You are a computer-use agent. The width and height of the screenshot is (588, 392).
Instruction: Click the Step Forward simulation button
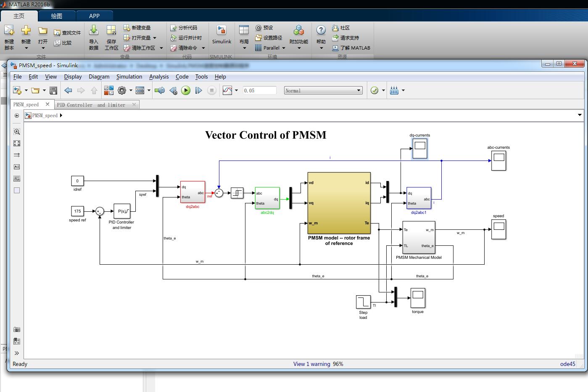pos(199,90)
